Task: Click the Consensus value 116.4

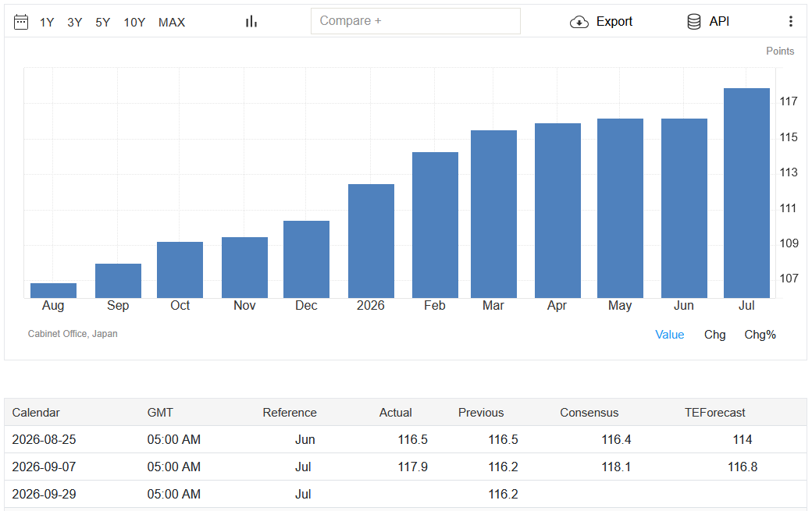Action: click(616, 440)
